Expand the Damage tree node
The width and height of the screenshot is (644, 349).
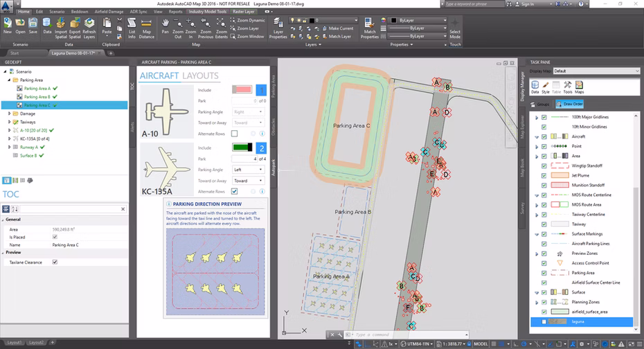pos(9,114)
